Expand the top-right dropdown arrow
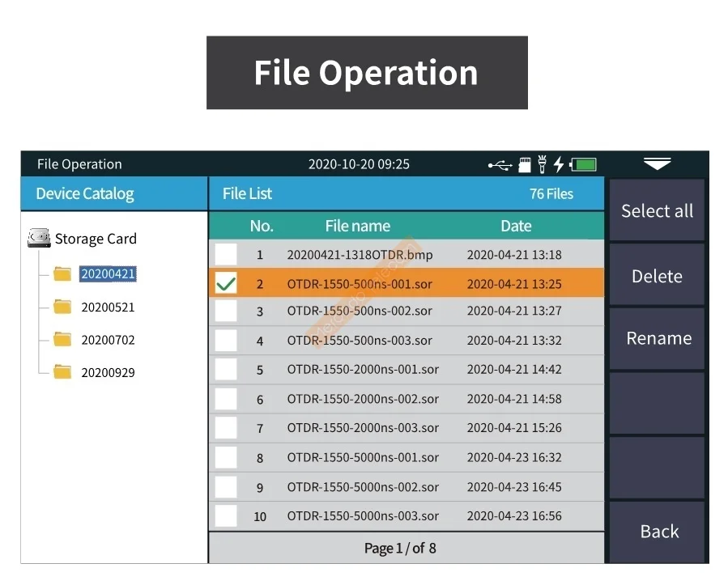The height and width of the screenshot is (585, 728). coord(657,164)
